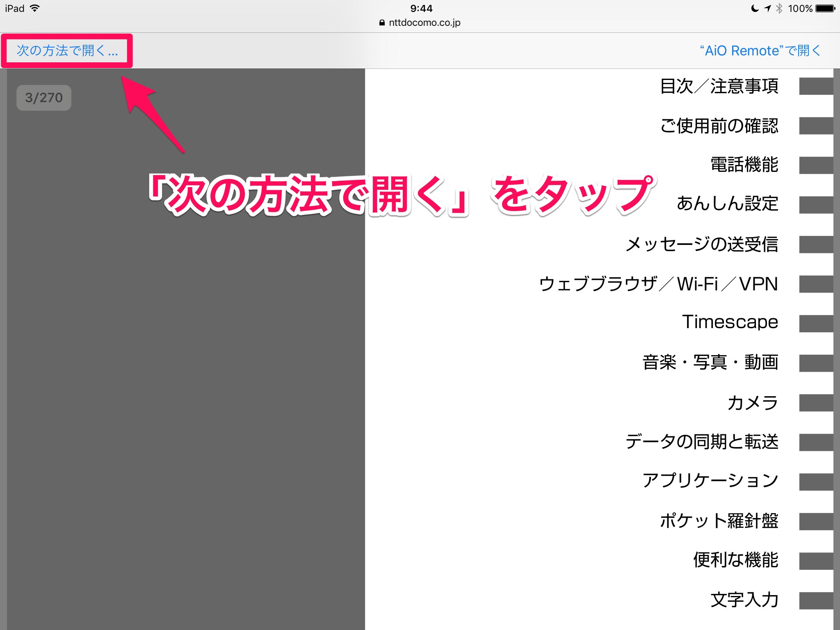
Task: Tap the Wi-Fi status icon
Action: click(x=35, y=8)
